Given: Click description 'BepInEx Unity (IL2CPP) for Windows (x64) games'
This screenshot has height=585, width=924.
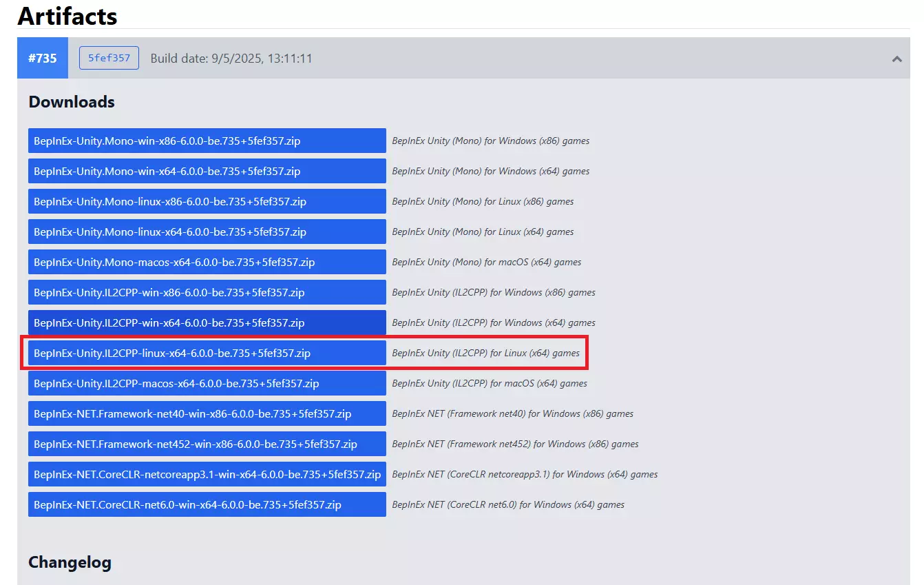Looking at the screenshot, I should pos(494,322).
